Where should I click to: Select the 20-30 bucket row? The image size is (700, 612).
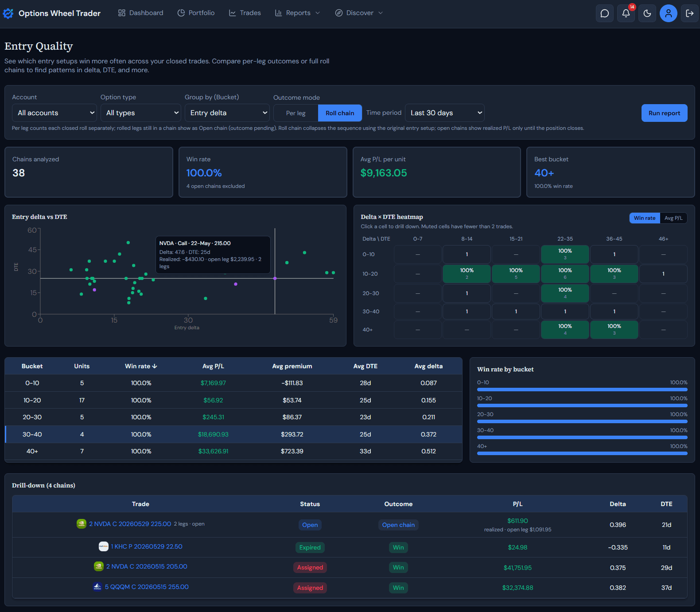(x=233, y=417)
